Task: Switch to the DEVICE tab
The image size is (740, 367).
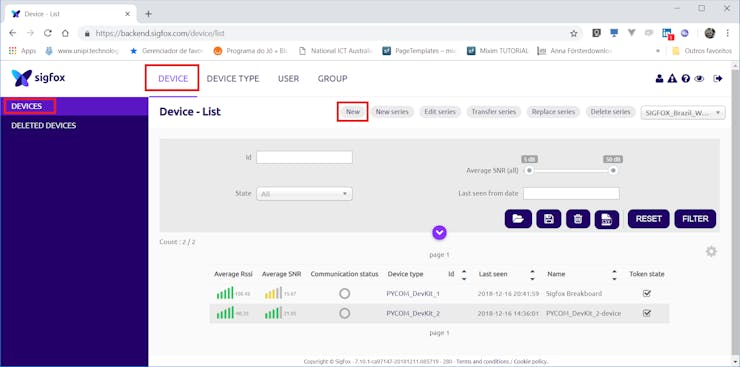Action: pyautogui.click(x=173, y=79)
